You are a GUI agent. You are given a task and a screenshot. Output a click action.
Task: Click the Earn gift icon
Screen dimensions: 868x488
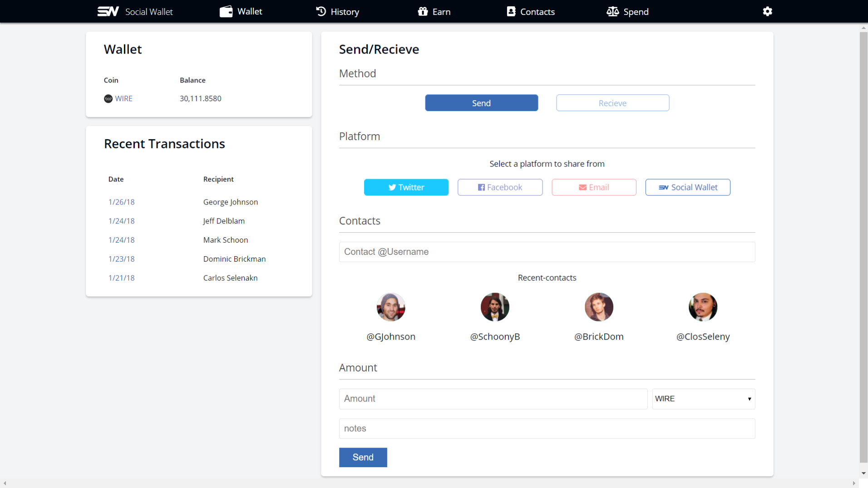click(x=423, y=11)
